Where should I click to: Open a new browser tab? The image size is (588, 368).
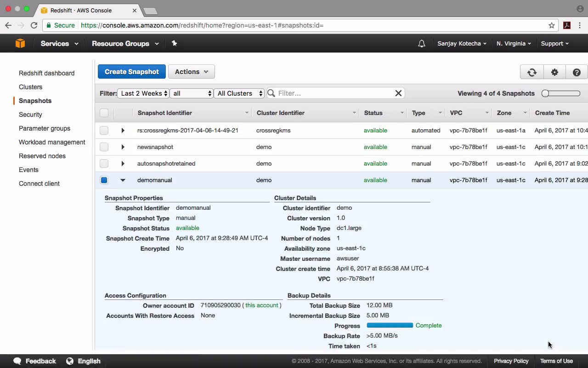point(150,11)
